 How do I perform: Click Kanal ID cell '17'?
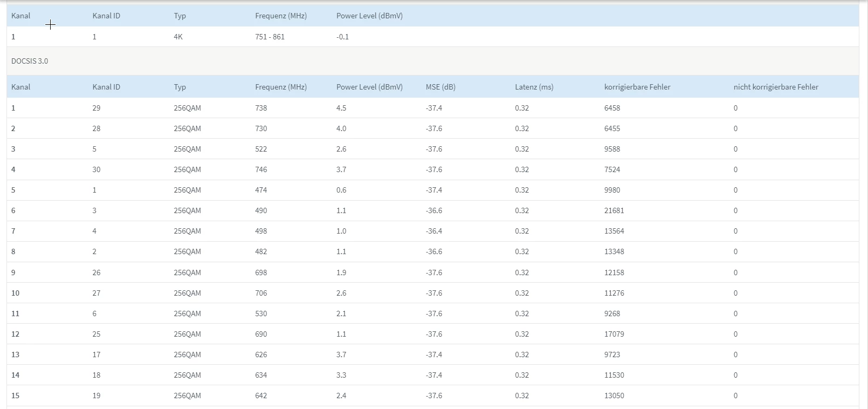pos(97,355)
